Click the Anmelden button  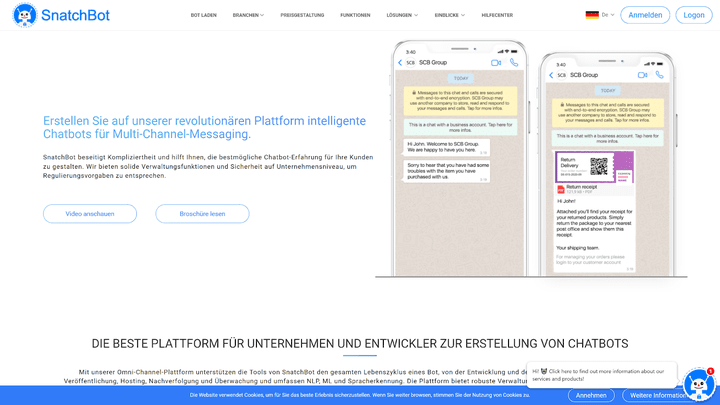[645, 15]
